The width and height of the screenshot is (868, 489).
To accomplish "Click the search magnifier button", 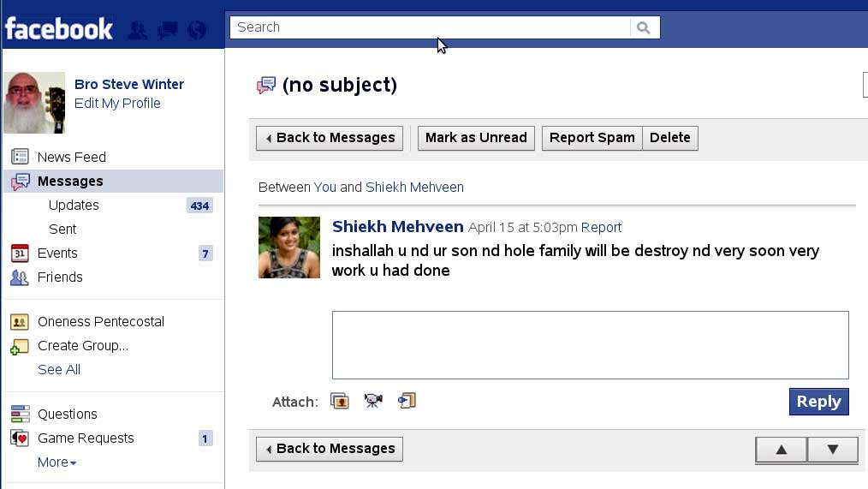I will 644,27.
